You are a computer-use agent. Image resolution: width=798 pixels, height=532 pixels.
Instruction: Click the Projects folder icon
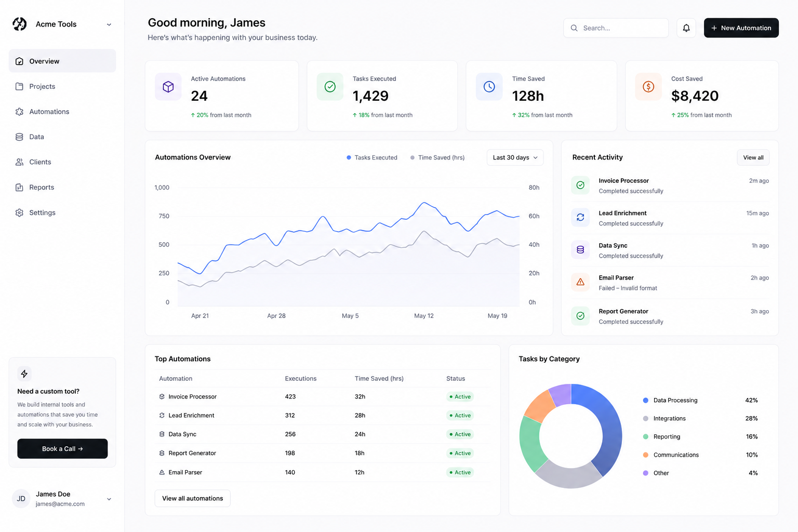tap(19, 86)
